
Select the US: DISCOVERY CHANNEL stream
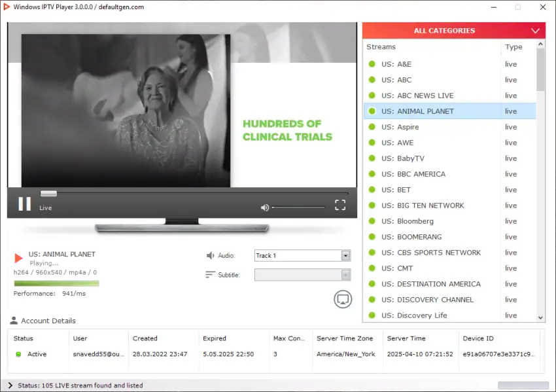[449, 300]
